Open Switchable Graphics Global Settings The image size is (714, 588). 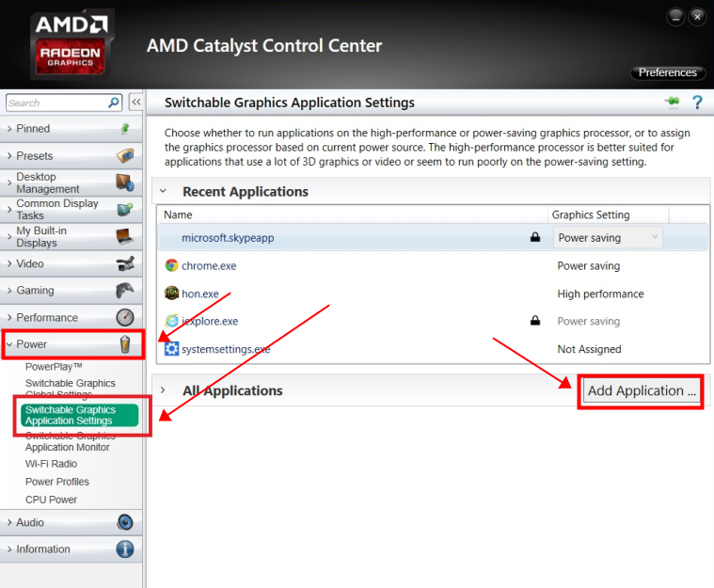(x=71, y=388)
